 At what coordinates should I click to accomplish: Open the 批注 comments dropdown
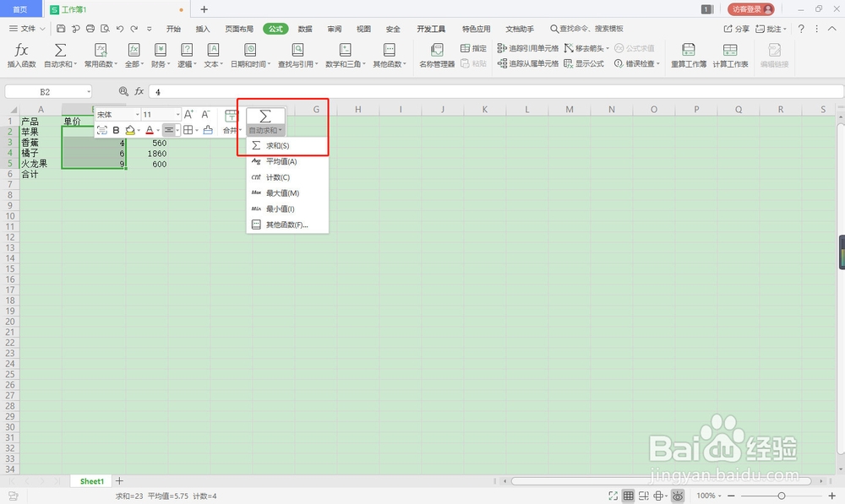click(771, 29)
